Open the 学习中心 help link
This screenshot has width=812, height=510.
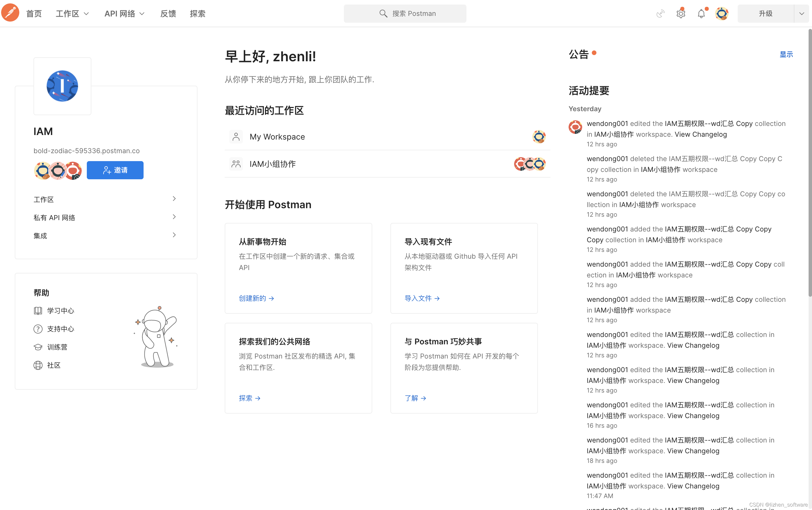click(x=61, y=310)
